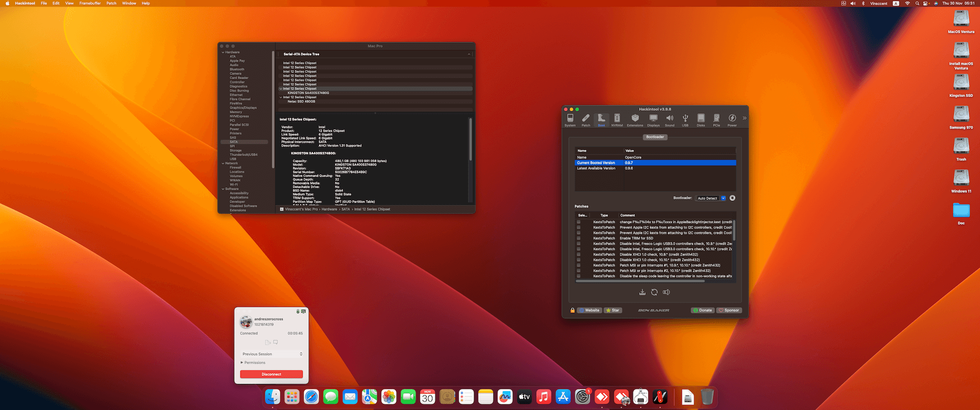
Task: Open the Help menu
Action: [145, 3]
